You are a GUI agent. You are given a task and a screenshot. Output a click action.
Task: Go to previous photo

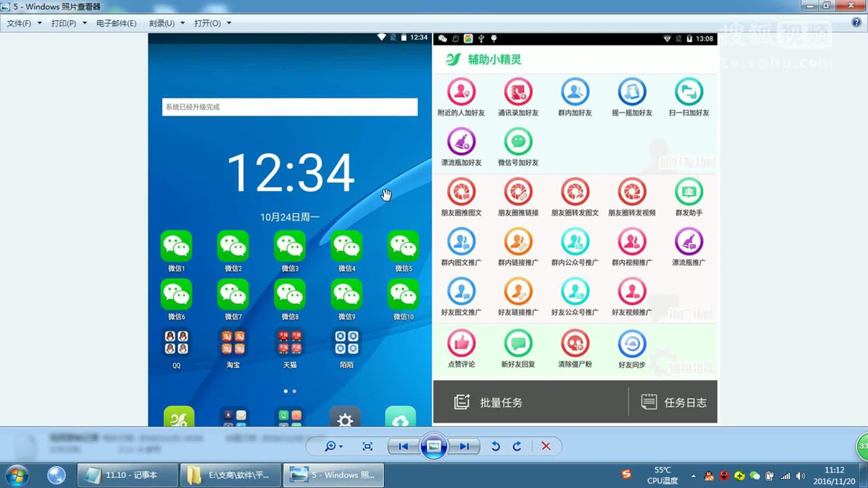click(x=403, y=446)
